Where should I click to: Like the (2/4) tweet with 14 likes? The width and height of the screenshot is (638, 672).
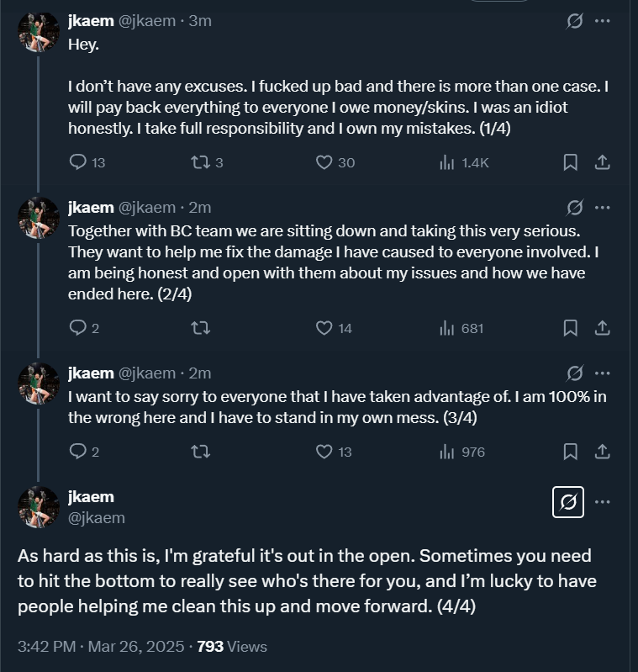(x=324, y=328)
